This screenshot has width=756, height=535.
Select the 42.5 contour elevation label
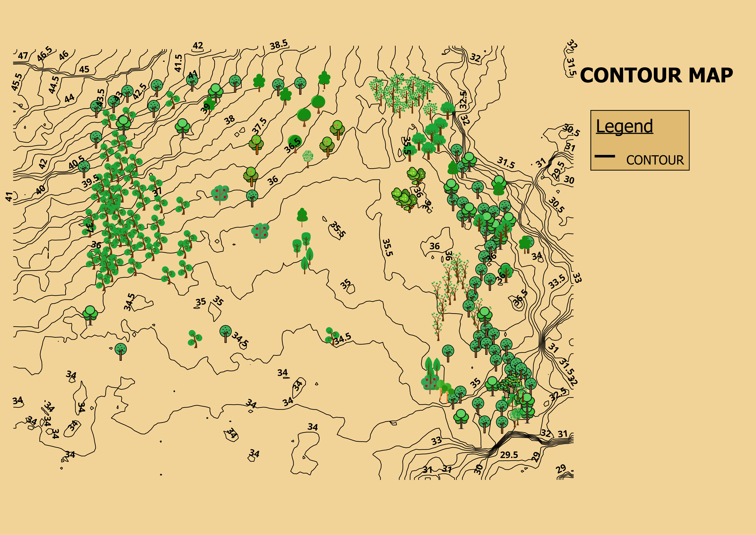140,91
